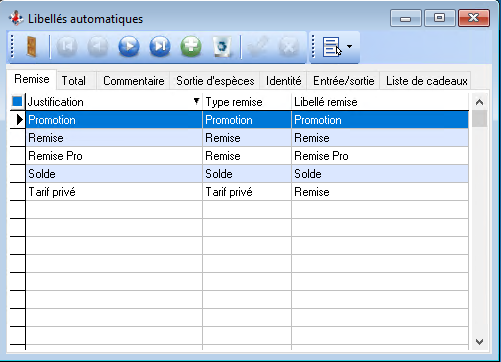Add a new record with green plus
The height and width of the screenshot is (362, 501).
(191, 46)
